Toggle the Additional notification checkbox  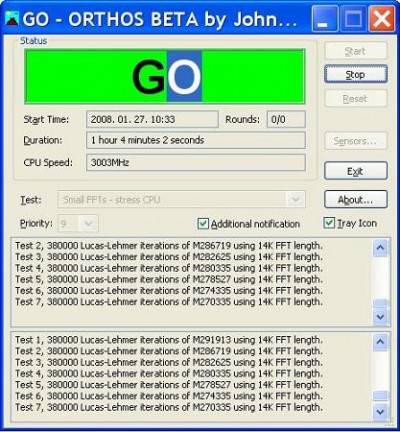(x=203, y=223)
